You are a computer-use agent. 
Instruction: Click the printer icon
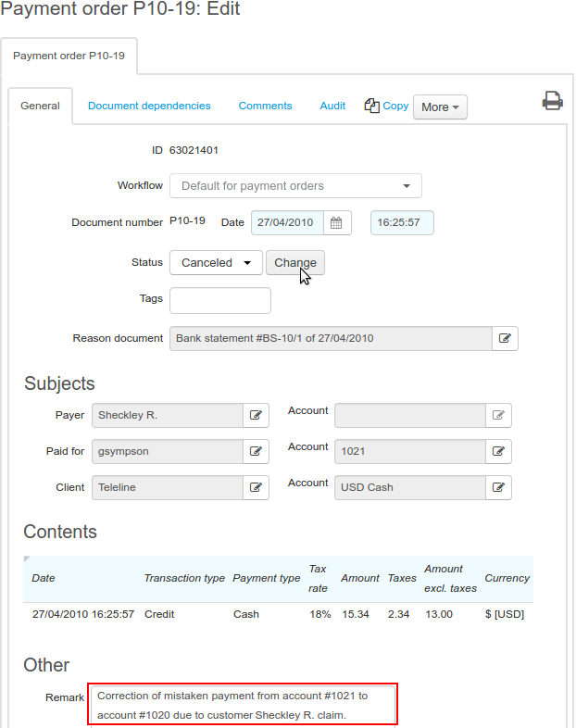pyautogui.click(x=552, y=101)
